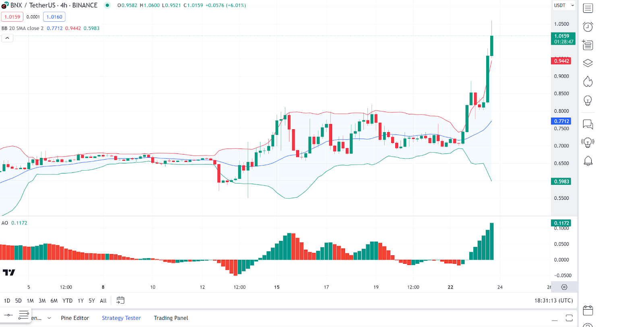Open the Pine Editor tab
Viewport: 644px width, 327px height.
pos(75,318)
